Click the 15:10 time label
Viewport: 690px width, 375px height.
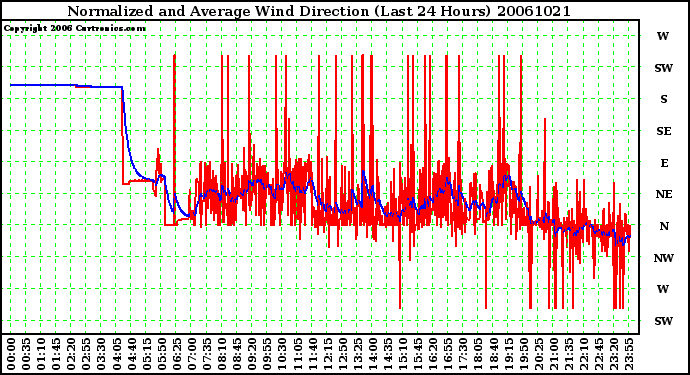(x=402, y=354)
